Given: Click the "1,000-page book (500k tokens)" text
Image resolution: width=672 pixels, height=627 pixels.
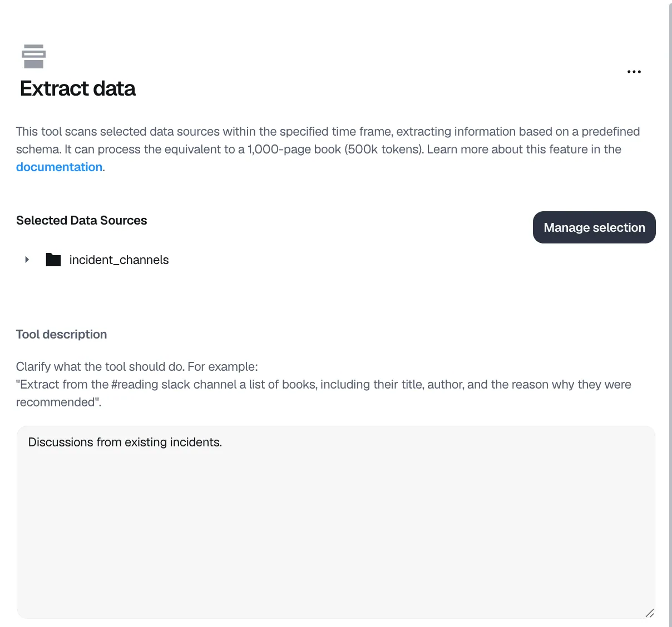Looking at the screenshot, I should pos(334,149).
